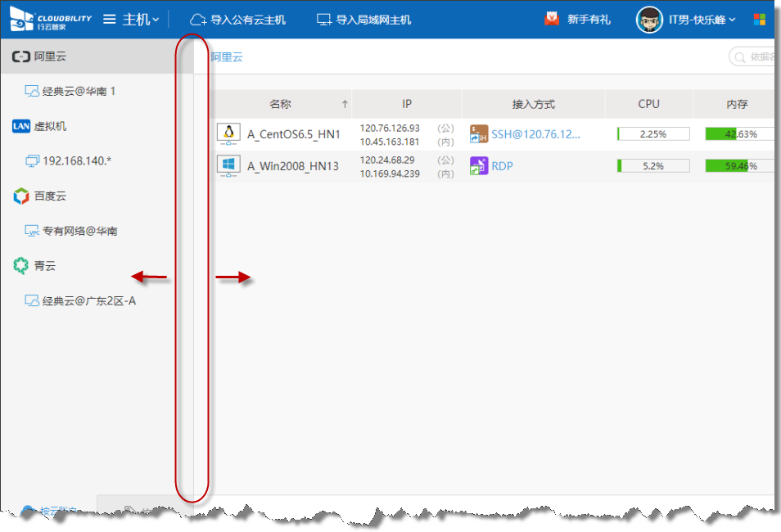Focus the search input field
This screenshot has width=781, height=532.
[x=752, y=56]
